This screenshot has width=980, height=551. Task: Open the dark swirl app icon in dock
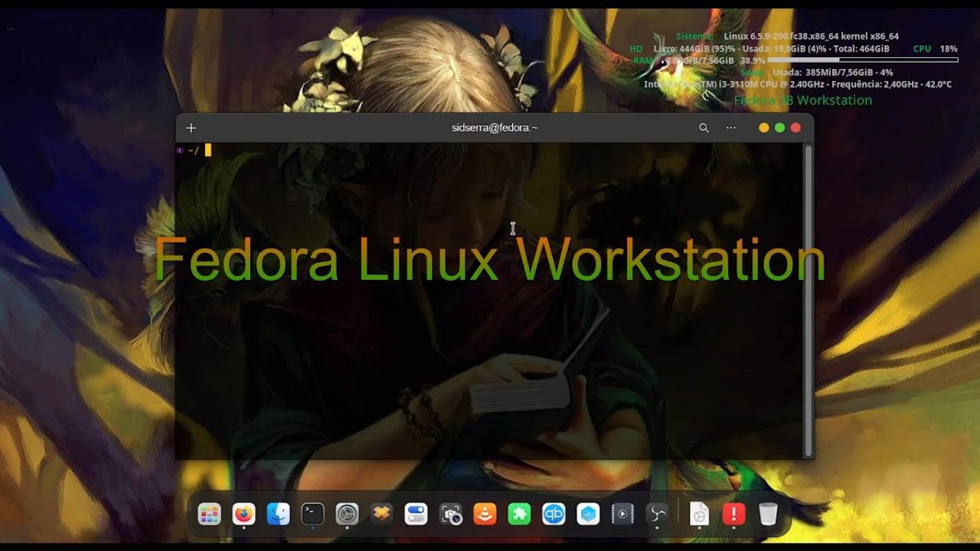pyautogui.click(x=657, y=514)
